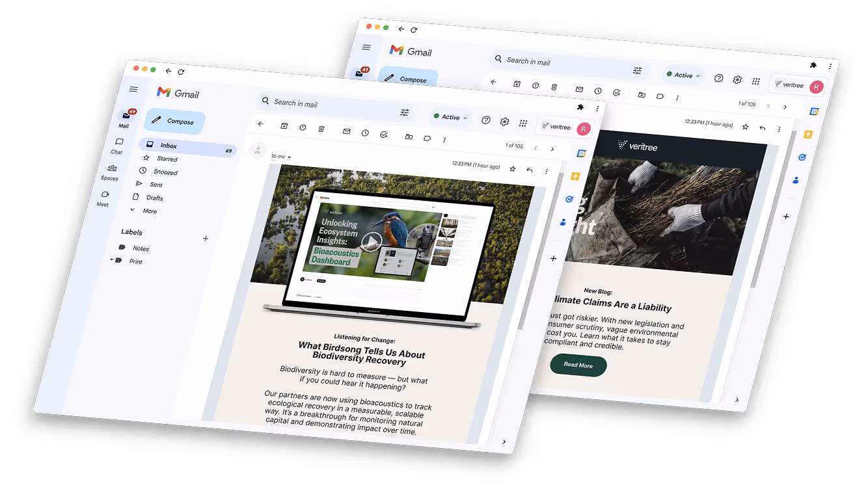The height and width of the screenshot is (487, 868).
Task: Show search options in front window
Action: tap(405, 112)
